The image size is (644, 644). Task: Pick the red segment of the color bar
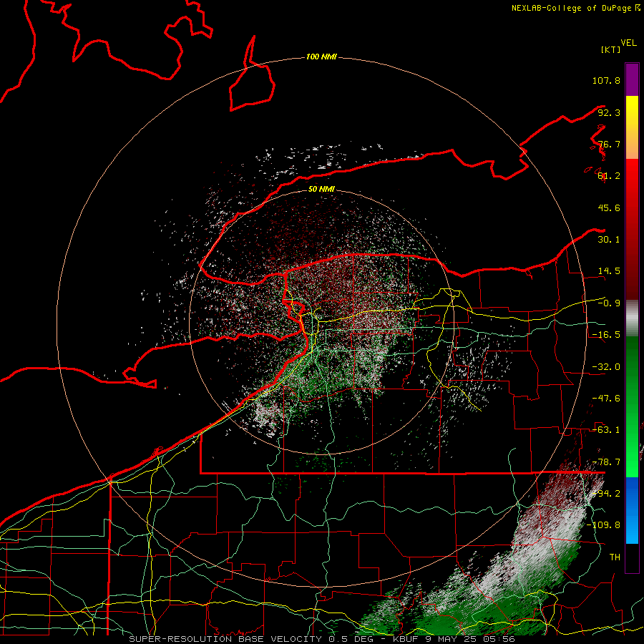coord(632,229)
